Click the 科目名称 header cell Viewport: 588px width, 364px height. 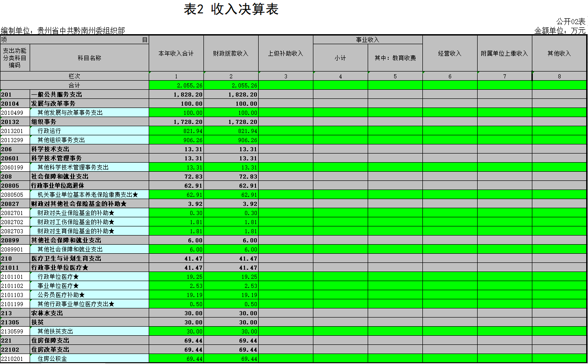coord(89,58)
